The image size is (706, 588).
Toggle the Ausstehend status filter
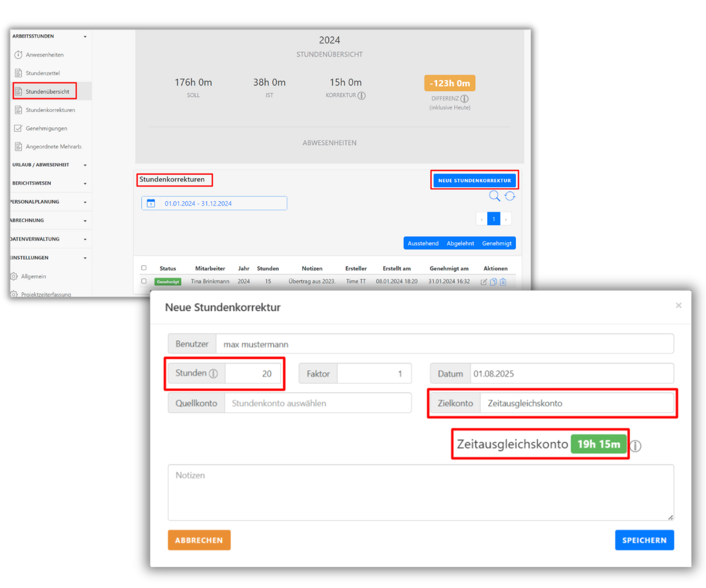[423, 243]
